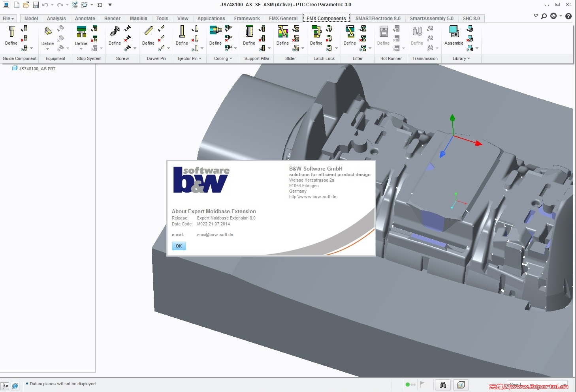
Task: Click the Define ejector pin icon
Action: pos(182,31)
